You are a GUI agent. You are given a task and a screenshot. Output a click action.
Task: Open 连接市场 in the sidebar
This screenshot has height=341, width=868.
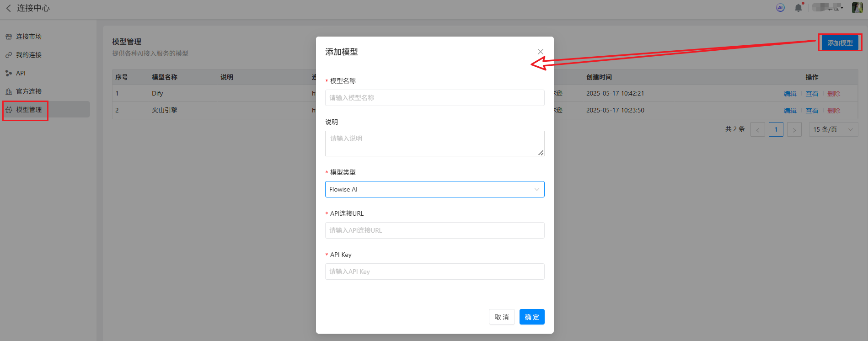(x=28, y=37)
